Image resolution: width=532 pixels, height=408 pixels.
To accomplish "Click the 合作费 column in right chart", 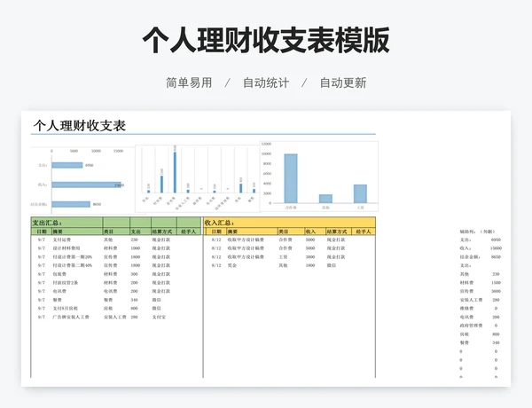I will [291, 178].
